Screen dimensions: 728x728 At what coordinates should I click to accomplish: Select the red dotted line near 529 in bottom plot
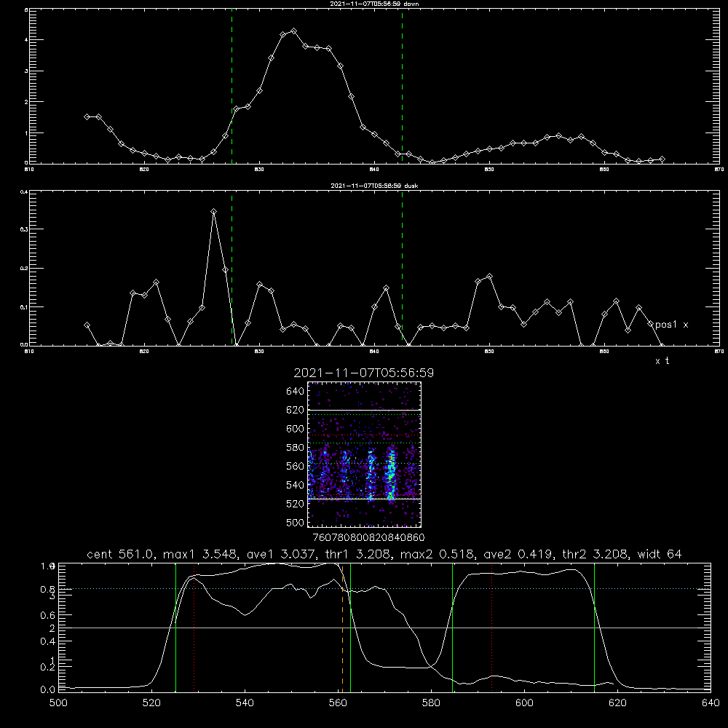pos(194,628)
